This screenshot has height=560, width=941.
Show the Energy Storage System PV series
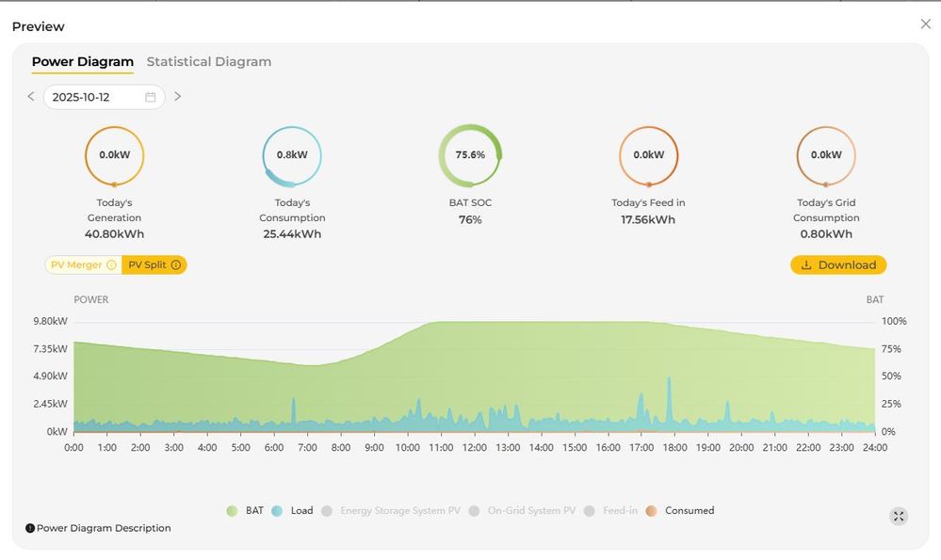[391, 511]
